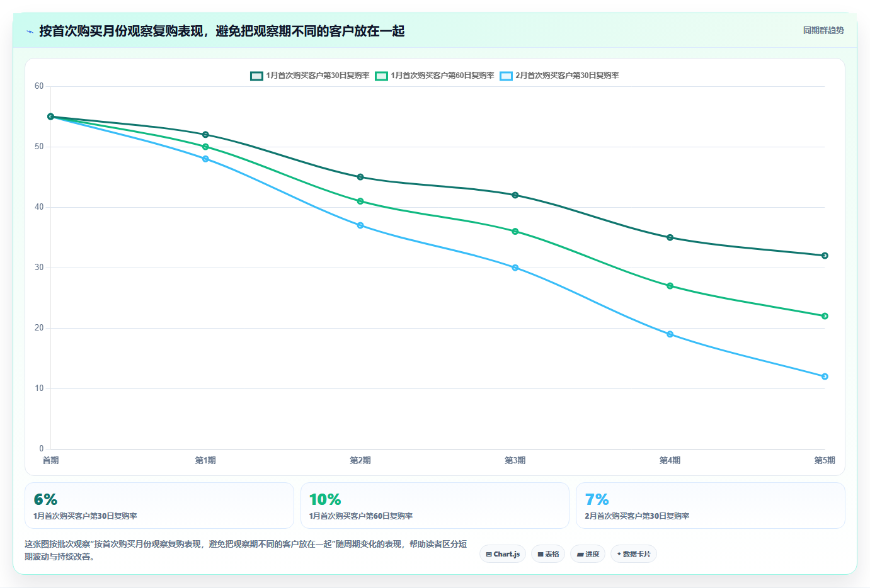Click light green 60日 line point at 第2期

pyautogui.click(x=360, y=201)
